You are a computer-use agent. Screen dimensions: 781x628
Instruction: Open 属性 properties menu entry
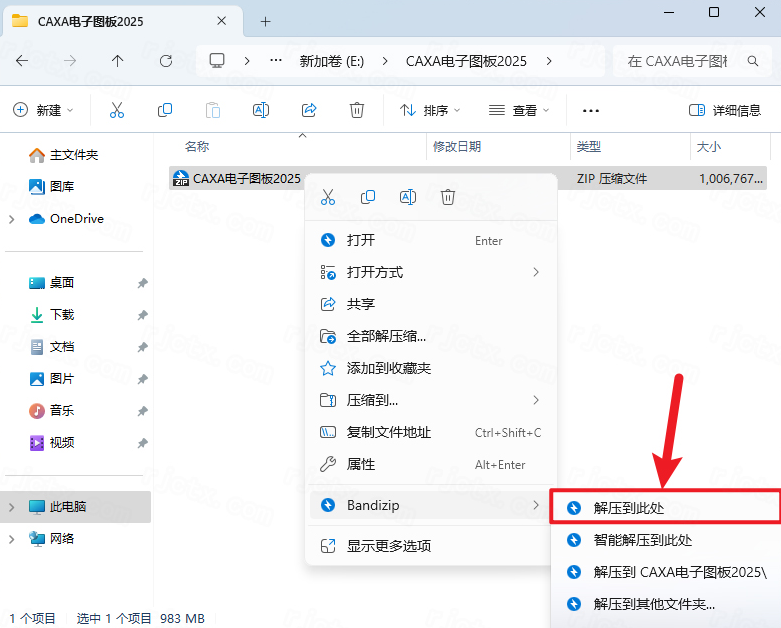[361, 464]
